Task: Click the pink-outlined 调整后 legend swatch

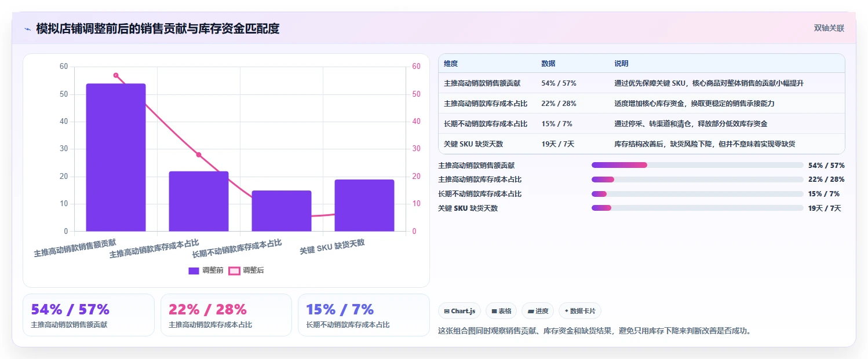Action: point(234,270)
